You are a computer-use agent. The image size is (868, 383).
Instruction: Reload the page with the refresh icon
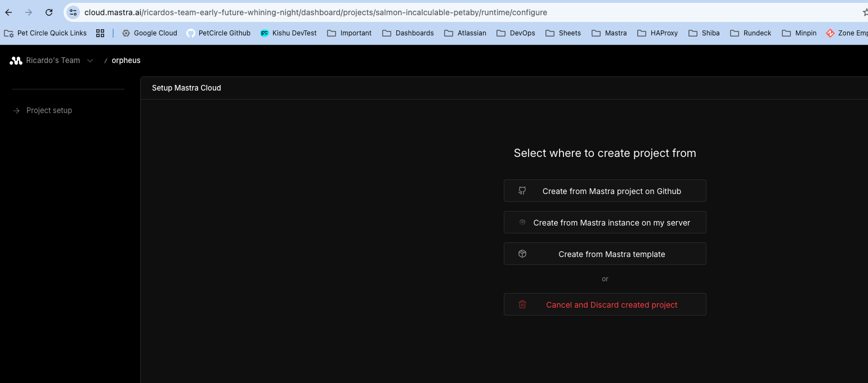49,12
